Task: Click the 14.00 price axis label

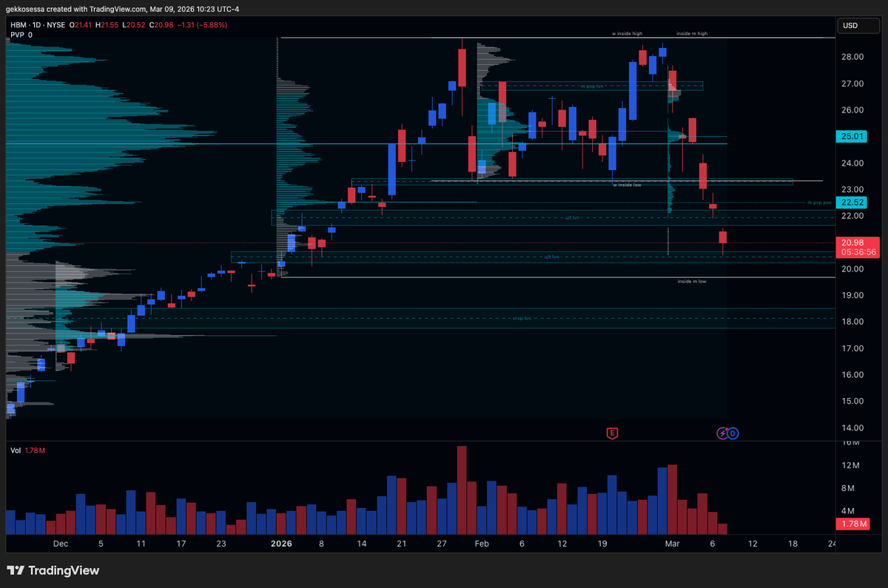Action: tap(852, 428)
